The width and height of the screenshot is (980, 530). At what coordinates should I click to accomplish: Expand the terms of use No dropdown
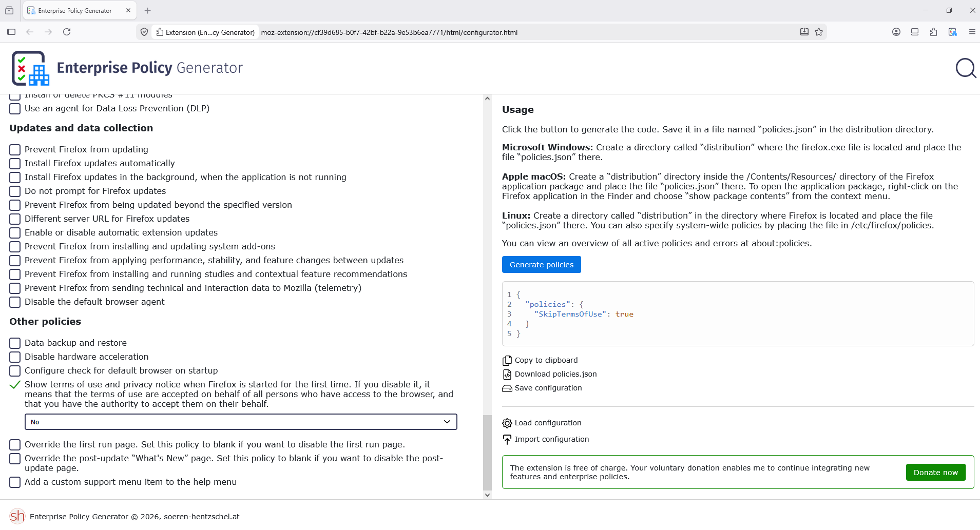pyautogui.click(x=241, y=422)
